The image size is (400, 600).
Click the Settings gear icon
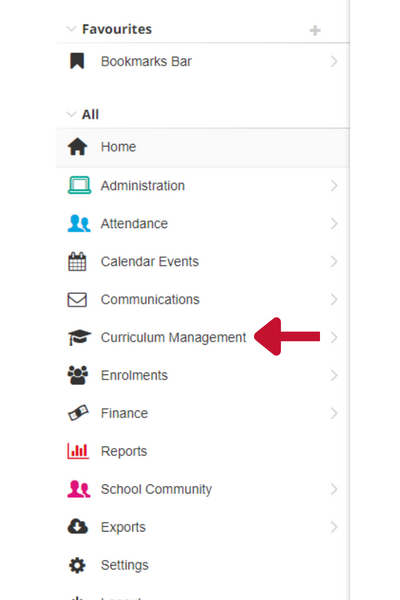[77, 565]
